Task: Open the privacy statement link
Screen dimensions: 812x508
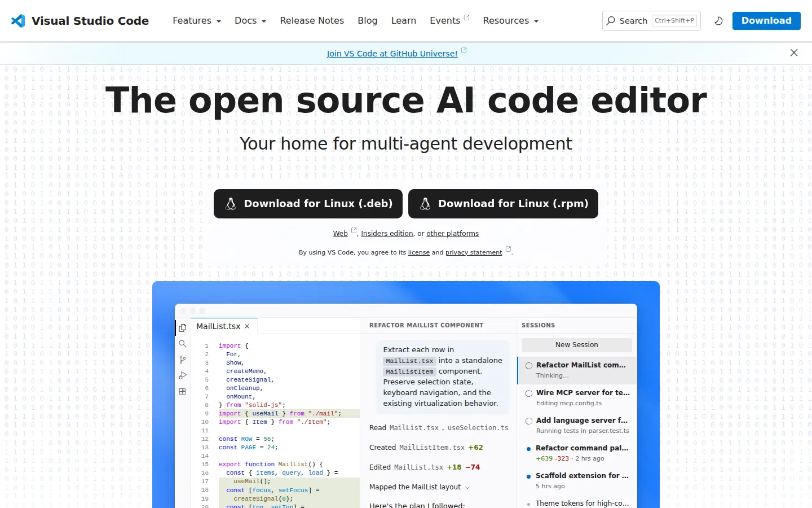Action: click(474, 253)
